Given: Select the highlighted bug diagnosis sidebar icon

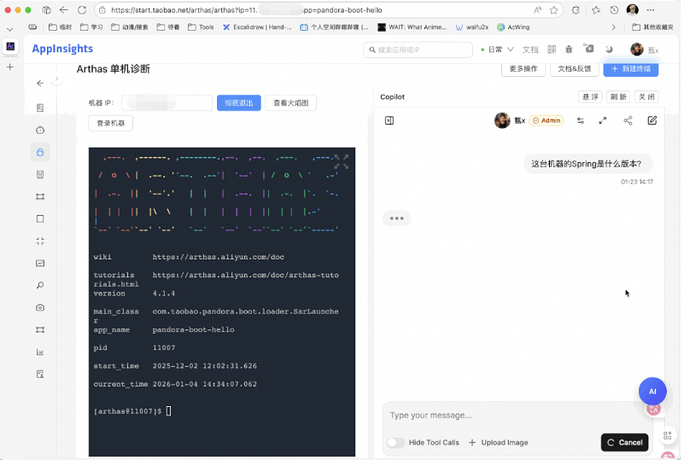Looking at the screenshot, I should click(x=40, y=152).
